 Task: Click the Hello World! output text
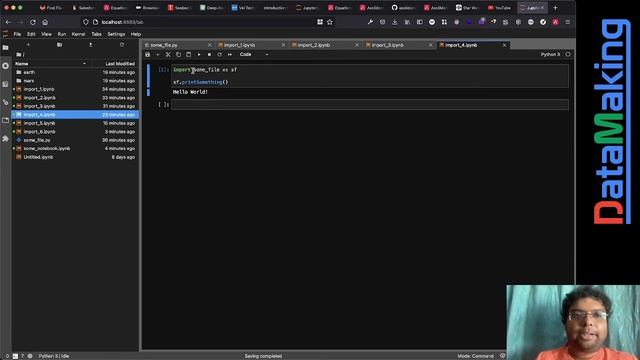tap(190, 92)
